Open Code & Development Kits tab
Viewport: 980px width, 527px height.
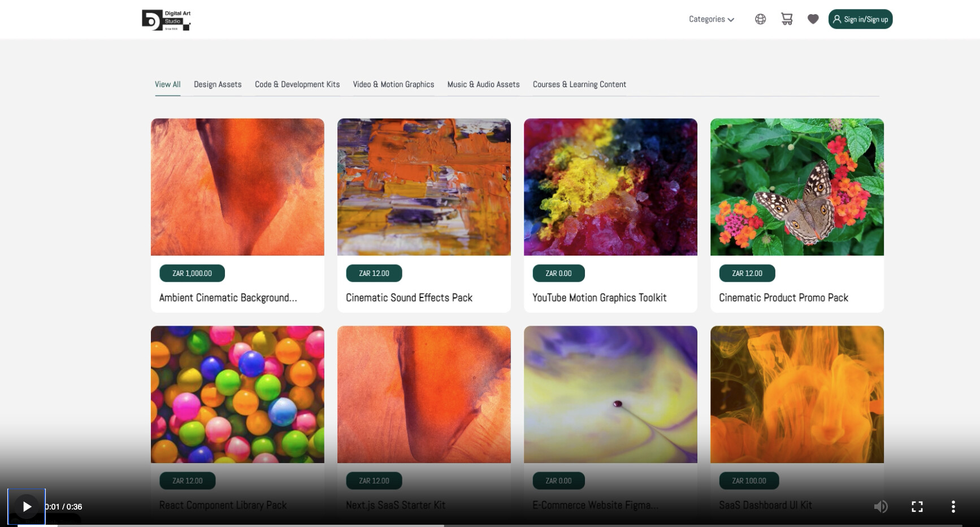(297, 85)
